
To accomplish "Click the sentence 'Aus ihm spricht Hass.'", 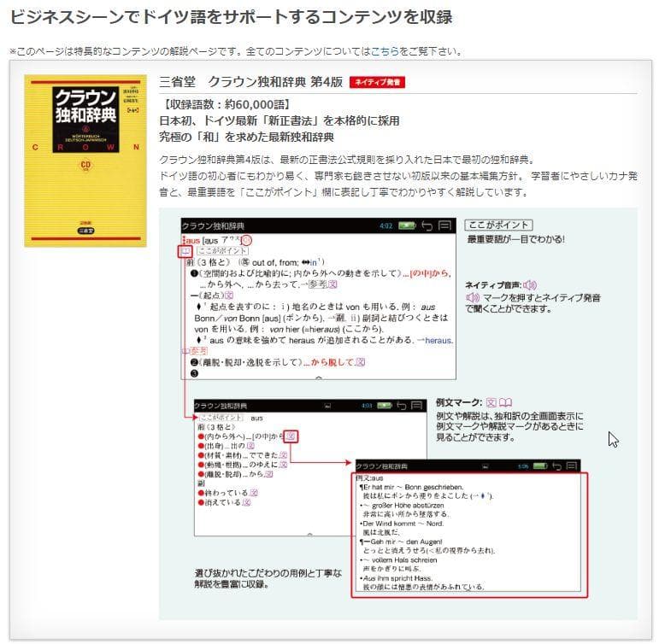I will [397, 578].
